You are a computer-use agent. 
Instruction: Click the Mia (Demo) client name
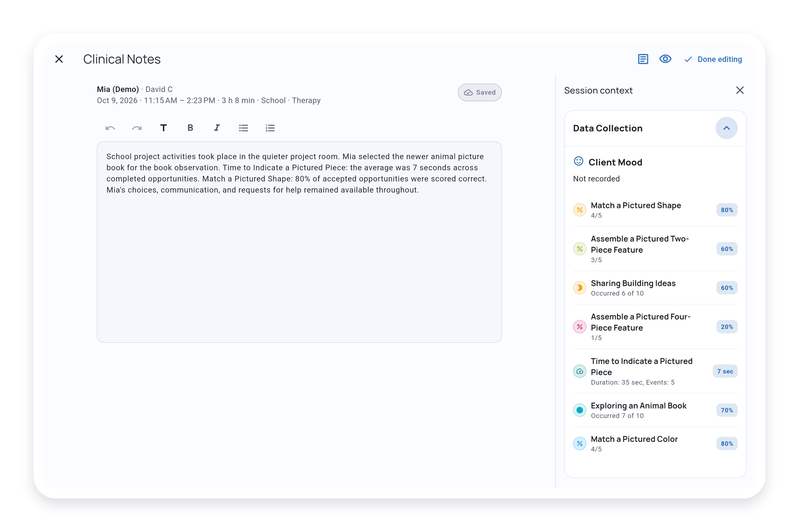point(118,89)
